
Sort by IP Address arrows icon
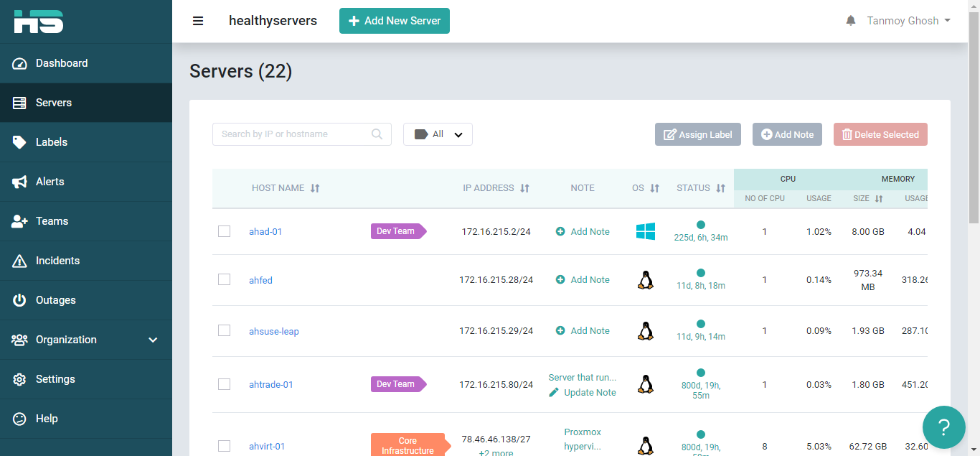tap(524, 188)
